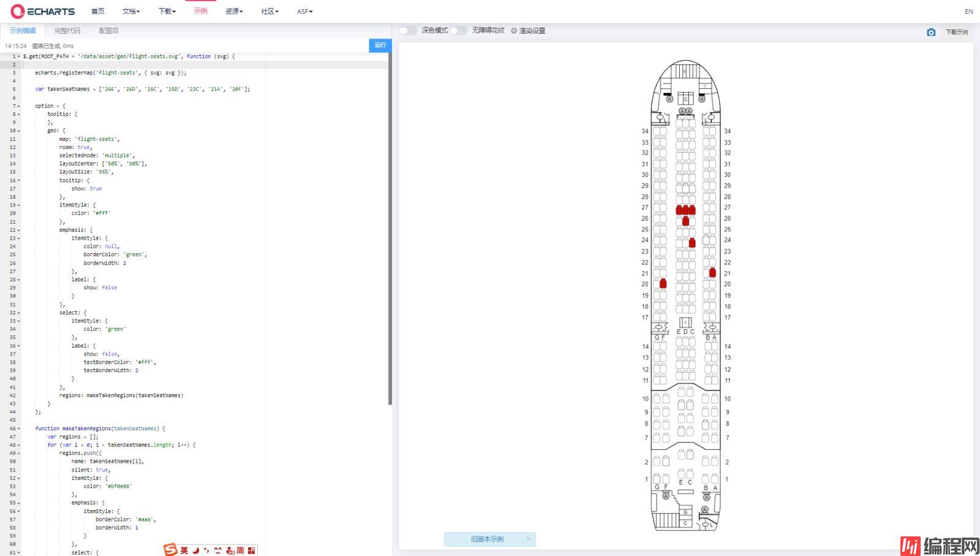Open the 下载 dropdown in navbar
The image size is (980, 556).
click(167, 11)
